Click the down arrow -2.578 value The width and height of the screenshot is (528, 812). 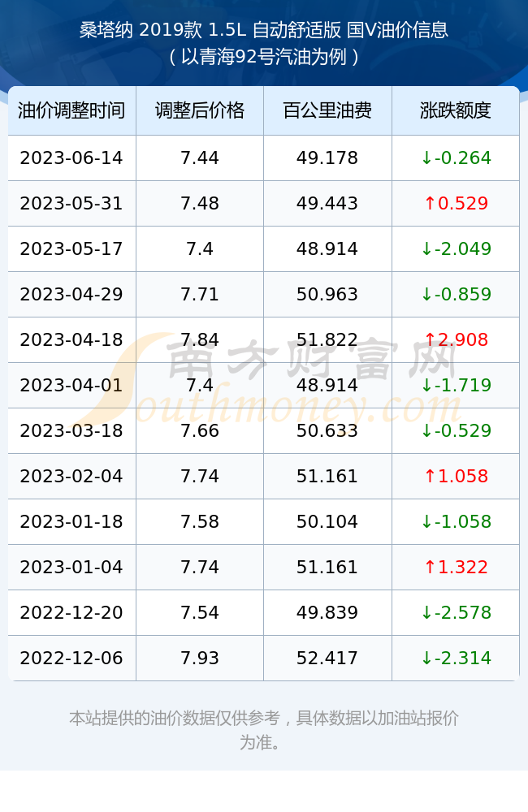[x=456, y=612]
